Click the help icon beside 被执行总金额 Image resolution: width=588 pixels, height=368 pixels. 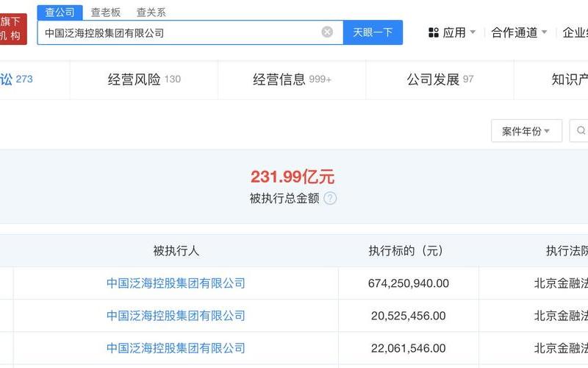[330, 198]
